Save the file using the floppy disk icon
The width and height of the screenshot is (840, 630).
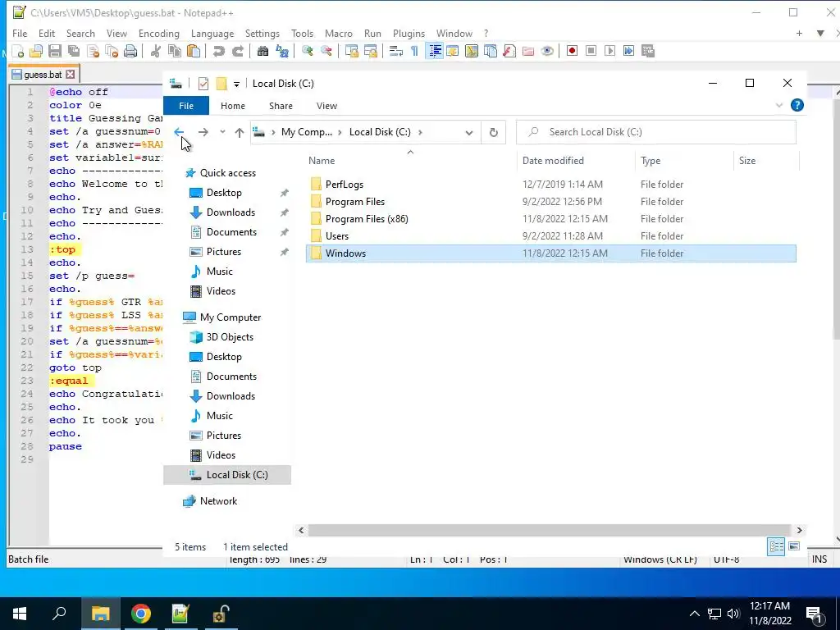pyautogui.click(x=55, y=51)
